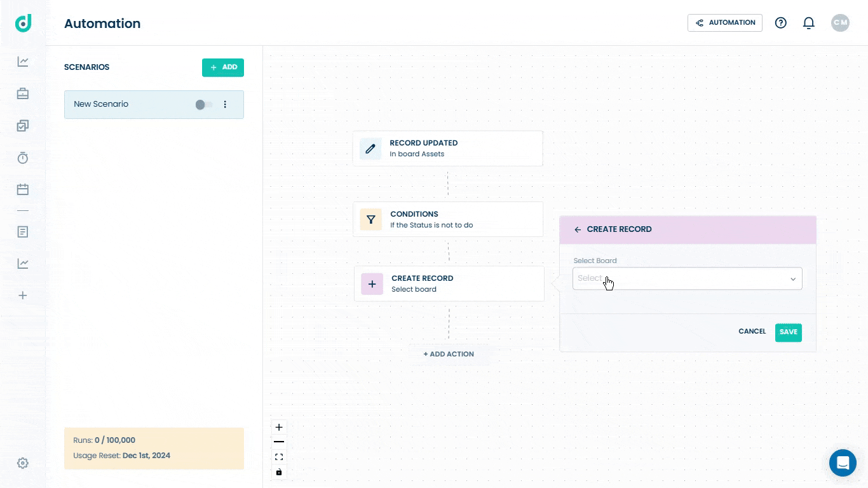Open the help question mark icon
868x488 pixels.
coord(781,23)
